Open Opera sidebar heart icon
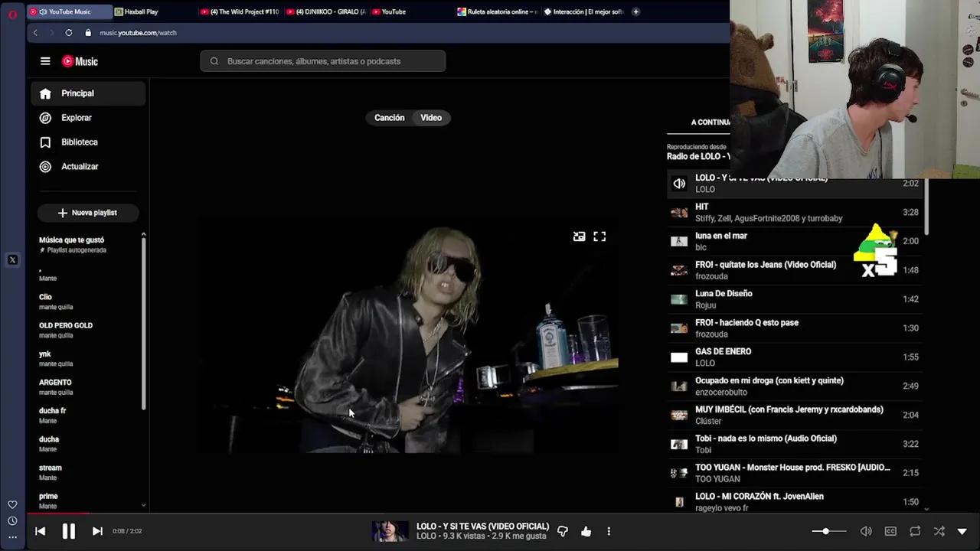The height and width of the screenshot is (551, 980). click(12, 504)
